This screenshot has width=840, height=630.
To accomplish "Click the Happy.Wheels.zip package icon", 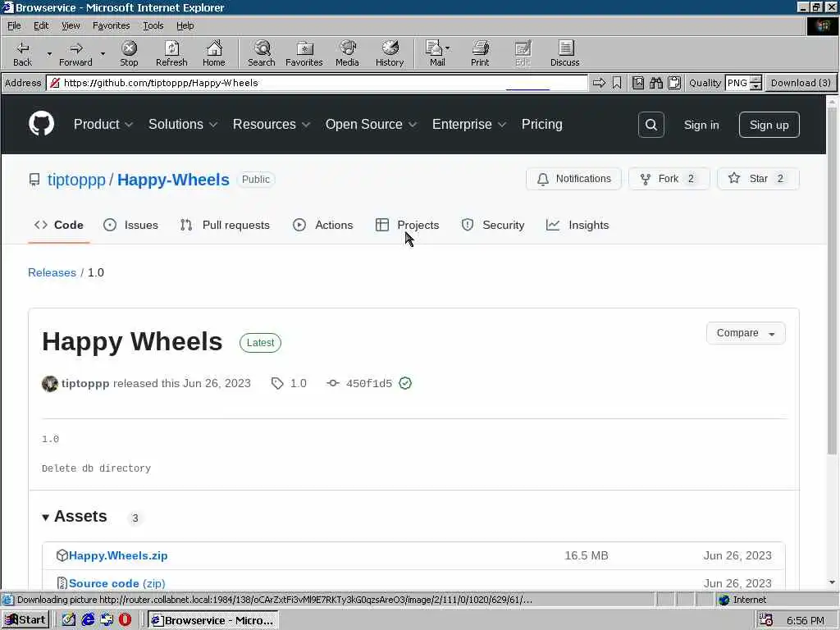I will [62, 555].
